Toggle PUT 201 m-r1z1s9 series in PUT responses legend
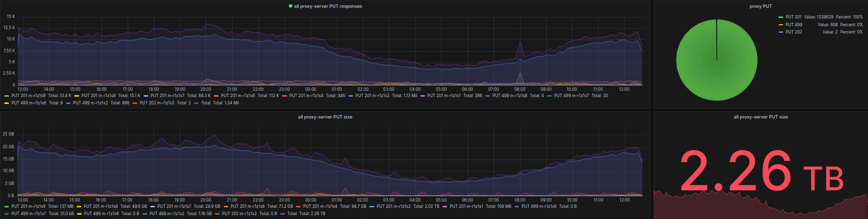Screen dimensions: 868x219 [28, 96]
